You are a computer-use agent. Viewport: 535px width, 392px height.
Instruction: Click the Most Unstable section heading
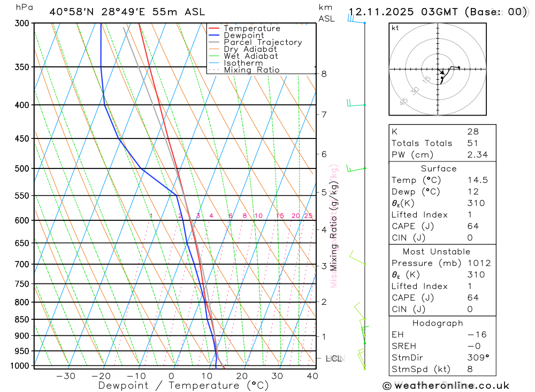pos(437,252)
